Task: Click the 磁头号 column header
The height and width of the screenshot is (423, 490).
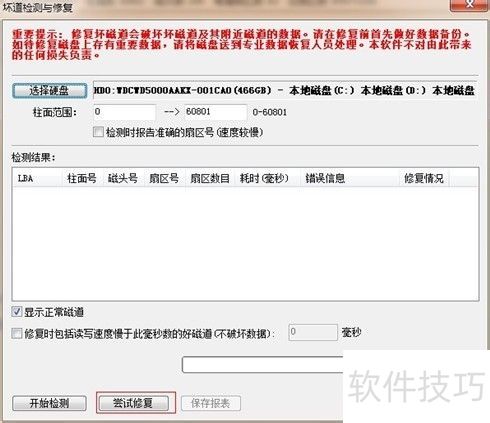Action: [123, 178]
